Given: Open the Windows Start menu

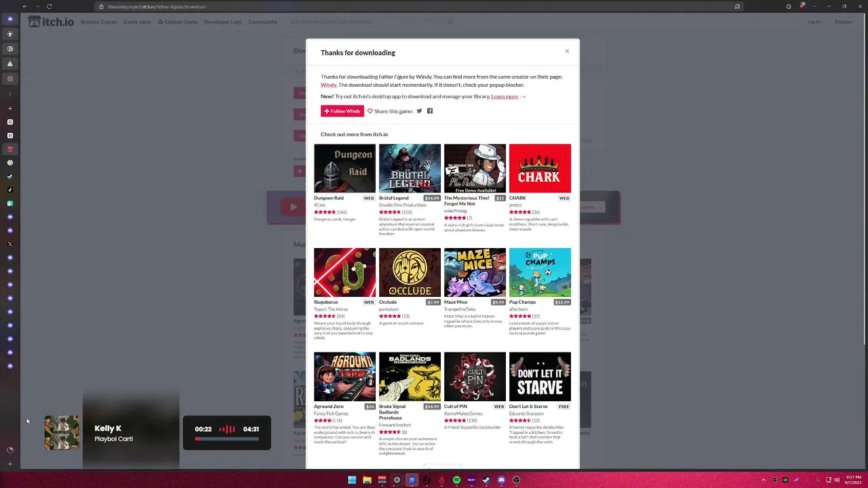Looking at the screenshot, I should click(x=352, y=480).
